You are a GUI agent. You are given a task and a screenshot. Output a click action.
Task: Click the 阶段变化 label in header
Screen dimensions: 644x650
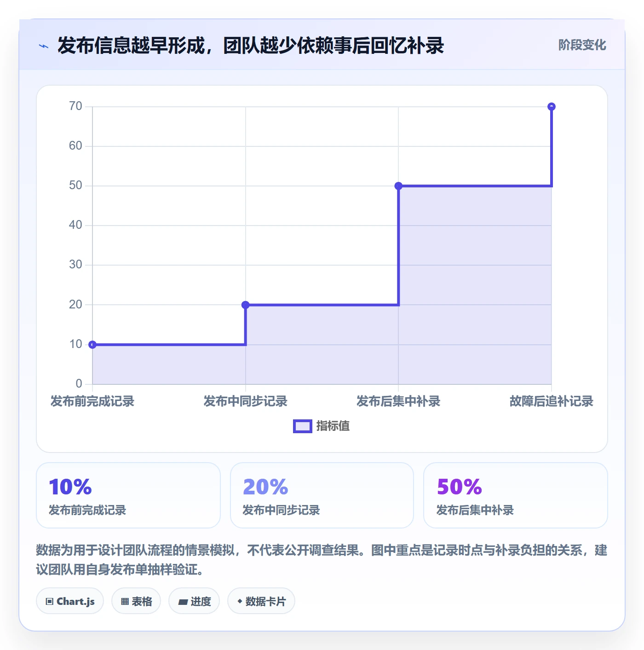[x=582, y=45]
